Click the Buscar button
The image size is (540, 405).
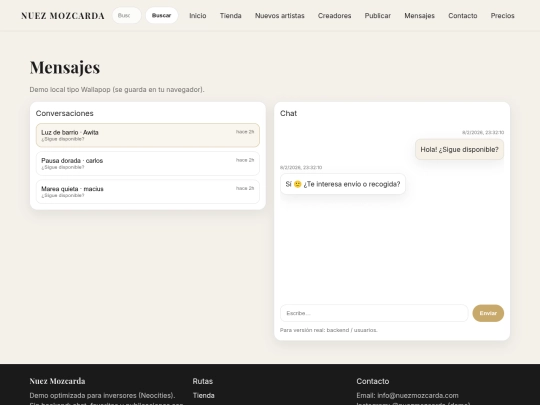click(x=162, y=15)
